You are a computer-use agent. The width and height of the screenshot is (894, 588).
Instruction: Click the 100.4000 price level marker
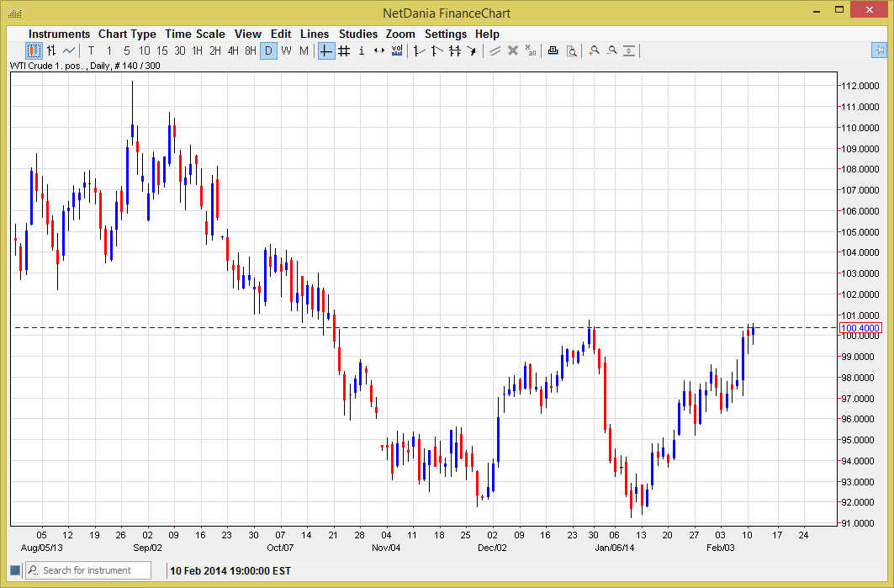tap(860, 327)
